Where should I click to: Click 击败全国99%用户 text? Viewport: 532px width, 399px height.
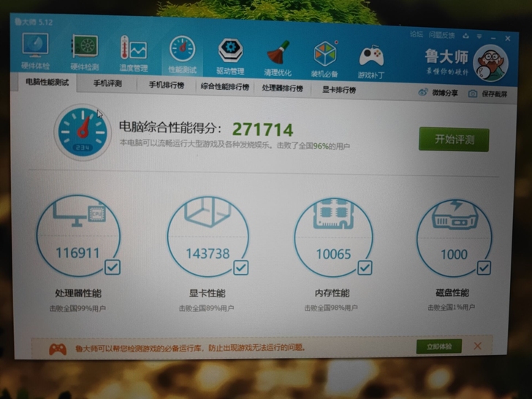click(x=77, y=308)
